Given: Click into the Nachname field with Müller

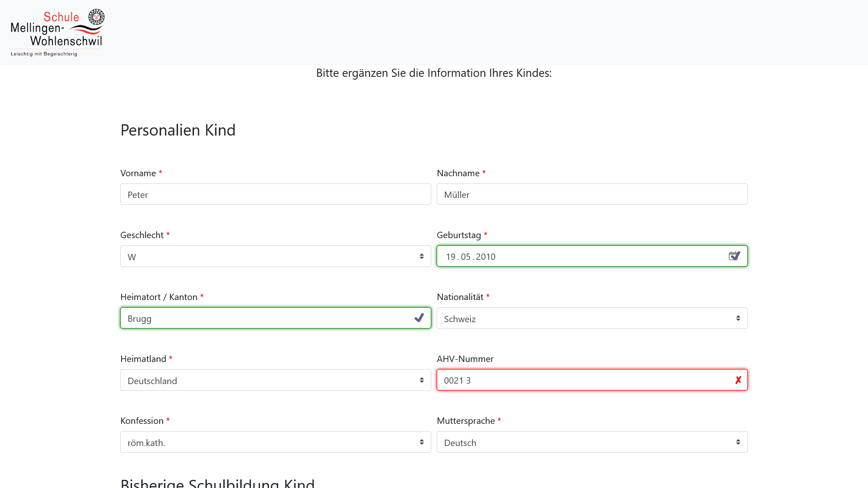Looking at the screenshot, I should point(592,194).
